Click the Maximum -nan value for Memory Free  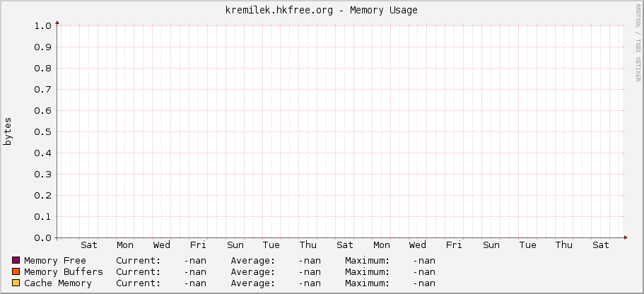pos(424,261)
